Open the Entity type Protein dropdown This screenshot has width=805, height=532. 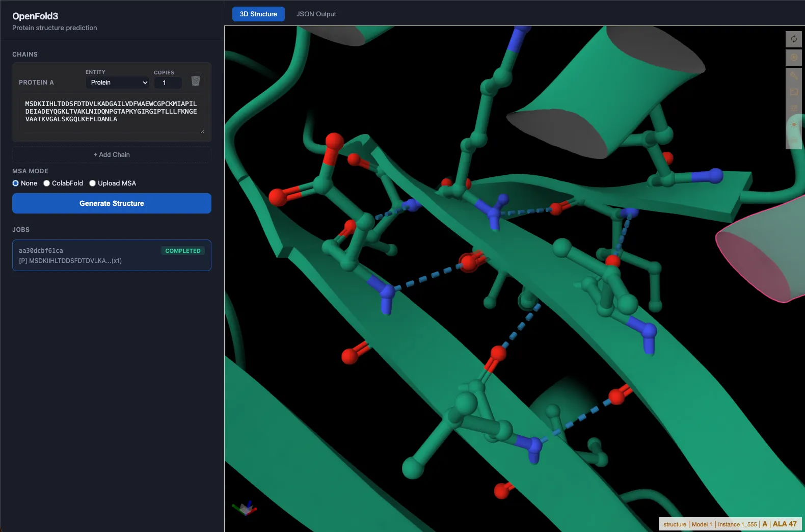coord(117,83)
